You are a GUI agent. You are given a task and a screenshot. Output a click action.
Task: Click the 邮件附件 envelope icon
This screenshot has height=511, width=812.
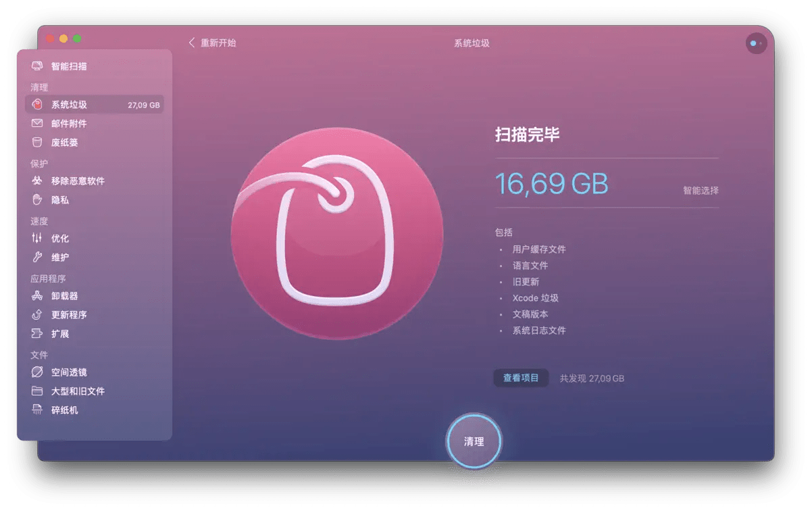click(37, 124)
